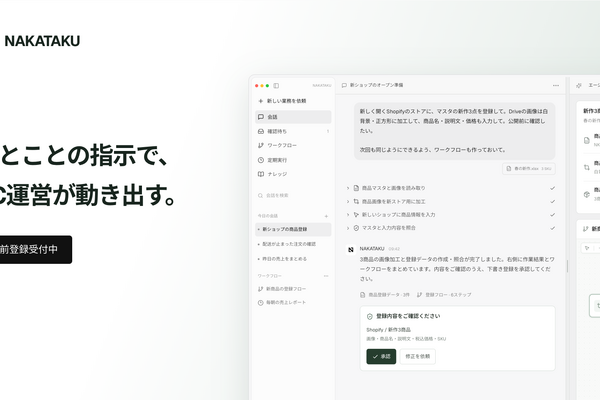Click the checkmark on the マスタと入力内容を照合 row
The image size is (600, 400).
coord(552,228)
